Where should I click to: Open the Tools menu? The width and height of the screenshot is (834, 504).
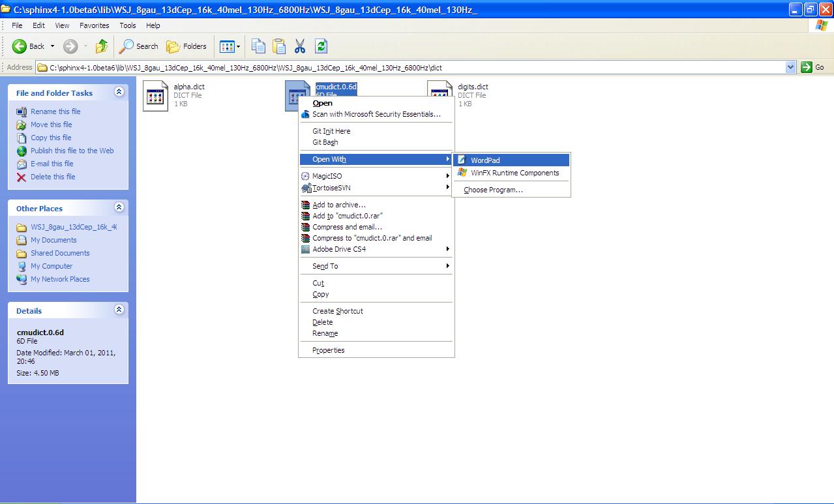[128, 25]
